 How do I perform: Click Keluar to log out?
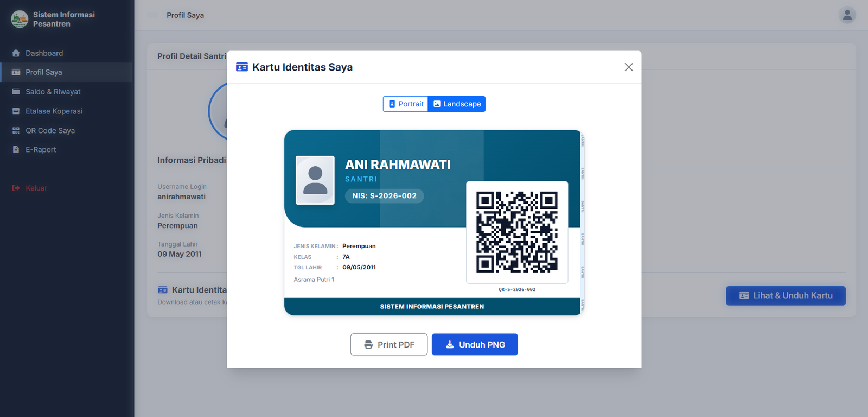[x=66, y=188]
